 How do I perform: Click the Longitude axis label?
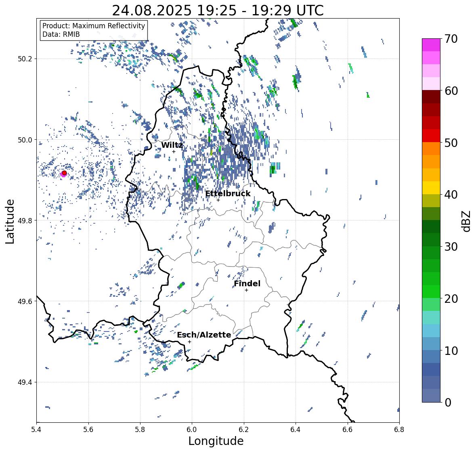216,441
